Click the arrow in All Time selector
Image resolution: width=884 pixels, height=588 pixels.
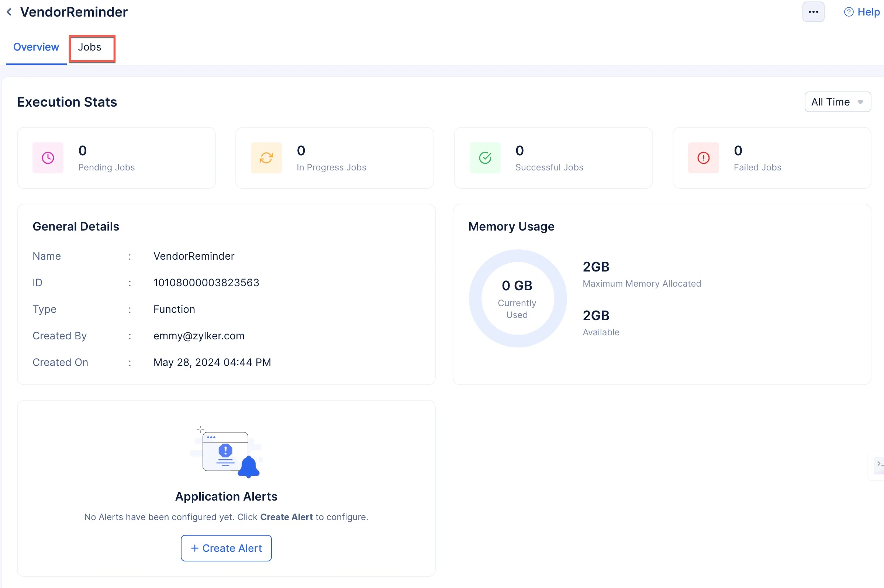(x=860, y=103)
